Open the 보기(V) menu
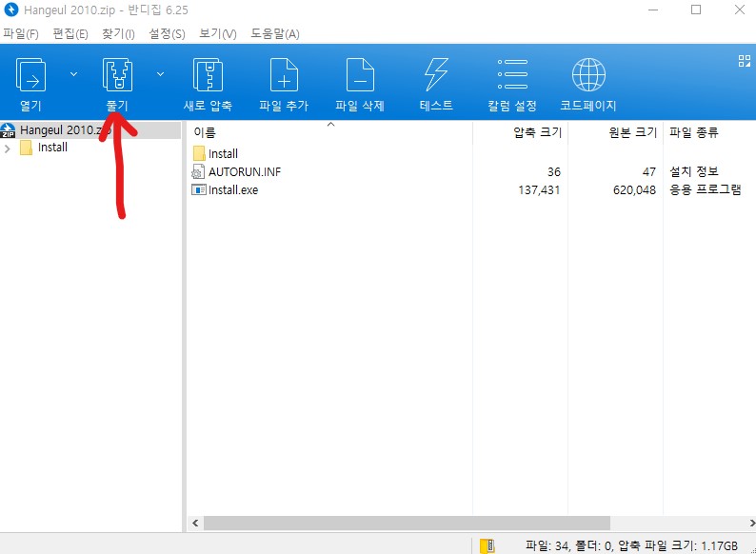Viewport: 756px width, 554px height. [218, 34]
